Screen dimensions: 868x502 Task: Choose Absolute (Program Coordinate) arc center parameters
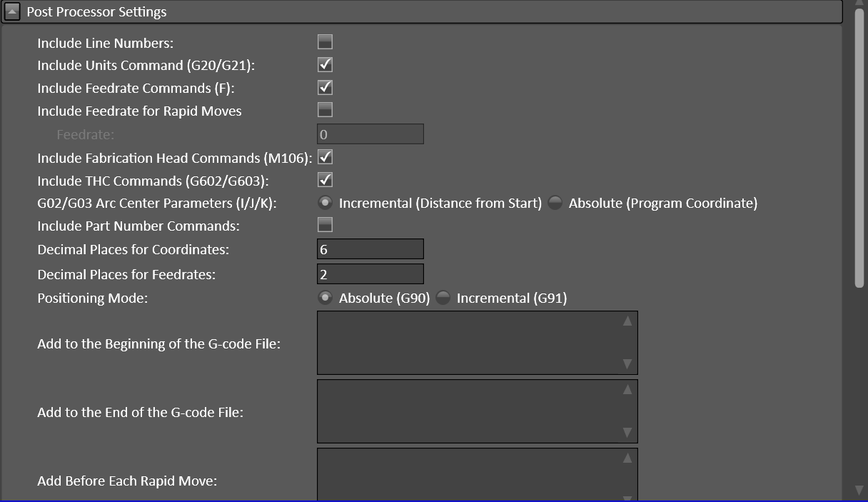(x=555, y=202)
